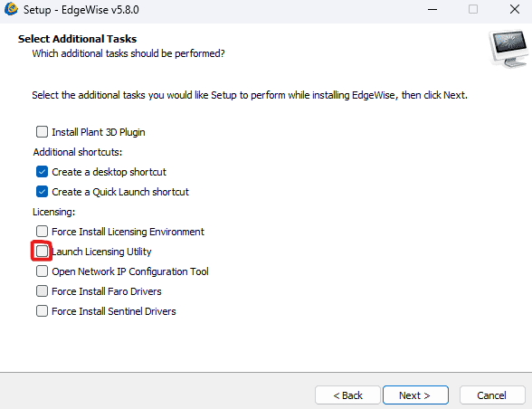532x409 pixels.
Task: Minimize the Setup window
Action: pos(432,10)
